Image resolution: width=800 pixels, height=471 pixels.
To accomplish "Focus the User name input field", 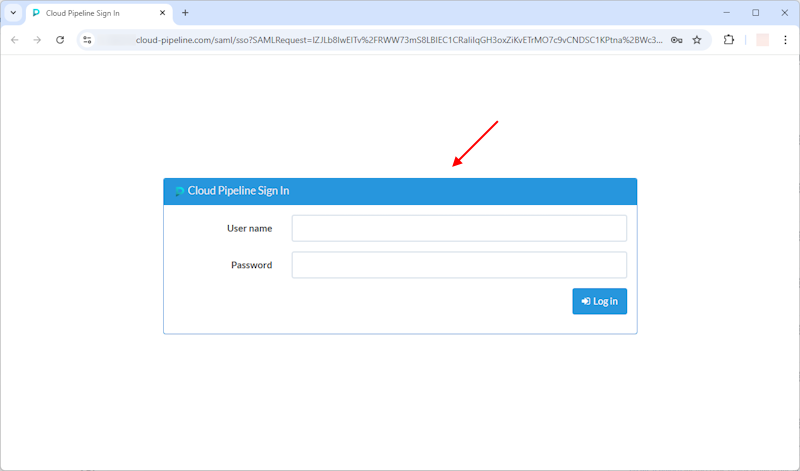I will tap(459, 228).
